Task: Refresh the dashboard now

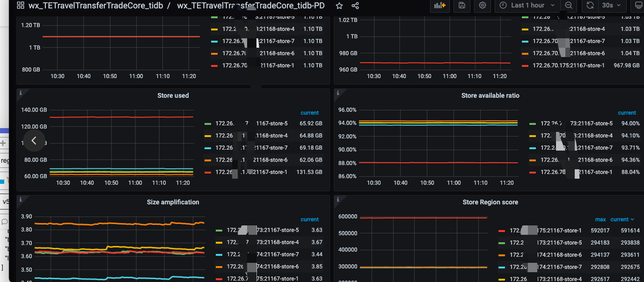Action: coord(590,6)
